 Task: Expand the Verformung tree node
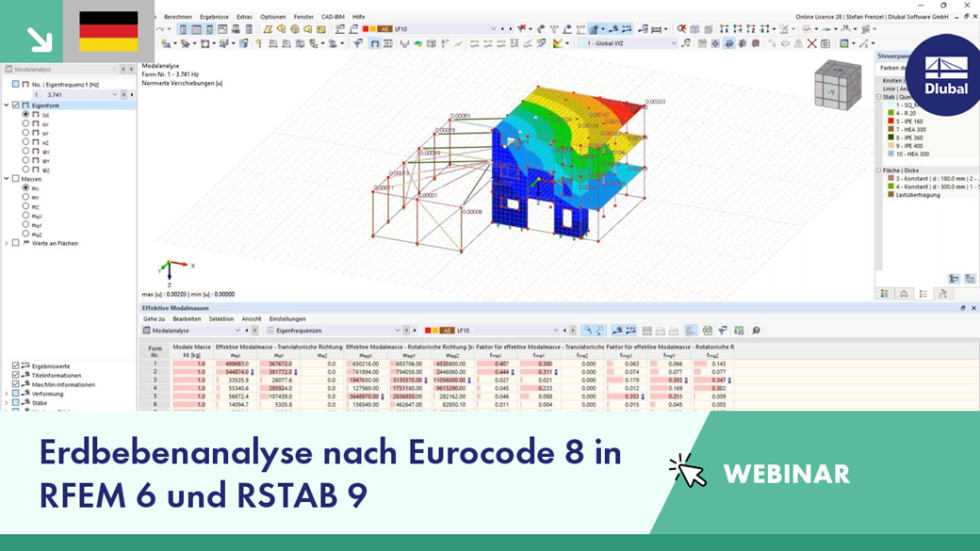pos(7,394)
